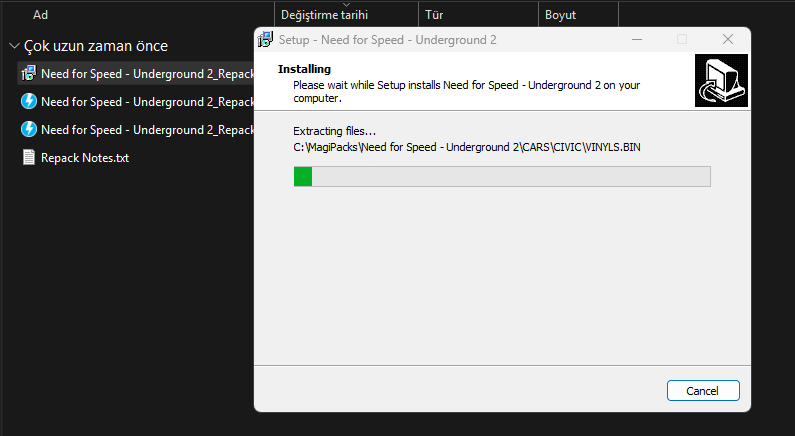Sort by Değiştirme tarihi column
The height and width of the screenshot is (436, 795).
pyautogui.click(x=324, y=15)
